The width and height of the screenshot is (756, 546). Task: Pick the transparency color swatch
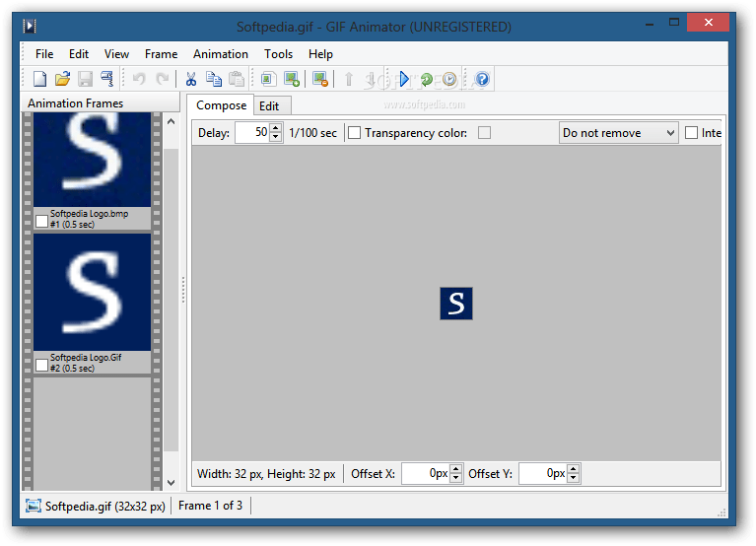click(484, 132)
